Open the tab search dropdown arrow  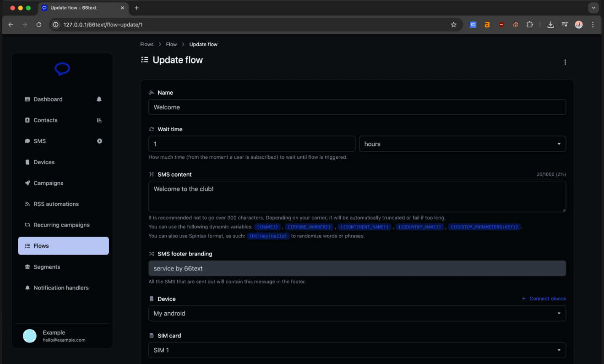tap(593, 8)
